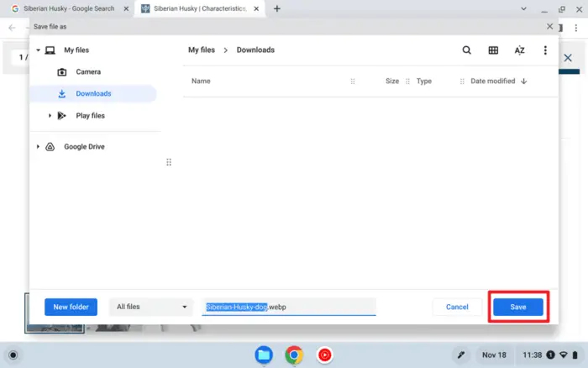Select My files in sidebar tree
This screenshot has height=368, width=588.
click(76, 50)
